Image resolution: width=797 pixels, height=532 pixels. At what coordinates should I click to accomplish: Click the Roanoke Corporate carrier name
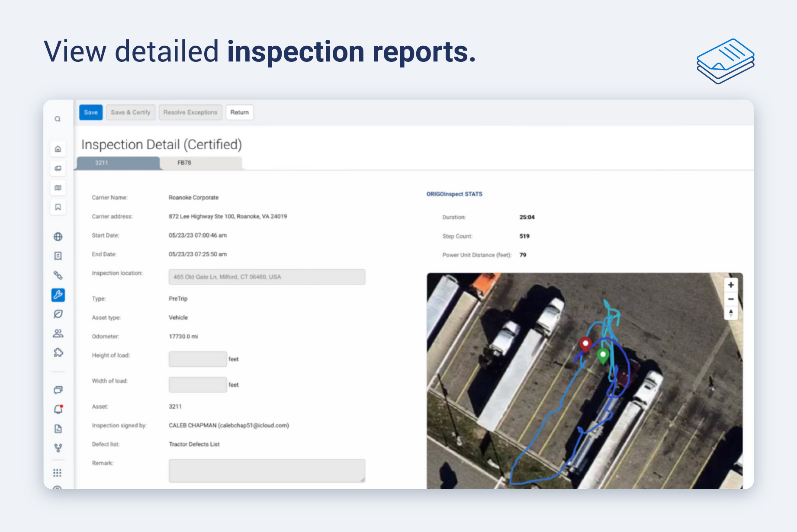click(x=194, y=198)
